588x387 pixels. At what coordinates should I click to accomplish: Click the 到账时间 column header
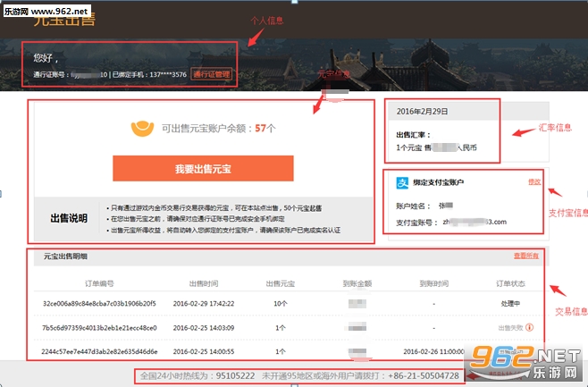point(434,283)
